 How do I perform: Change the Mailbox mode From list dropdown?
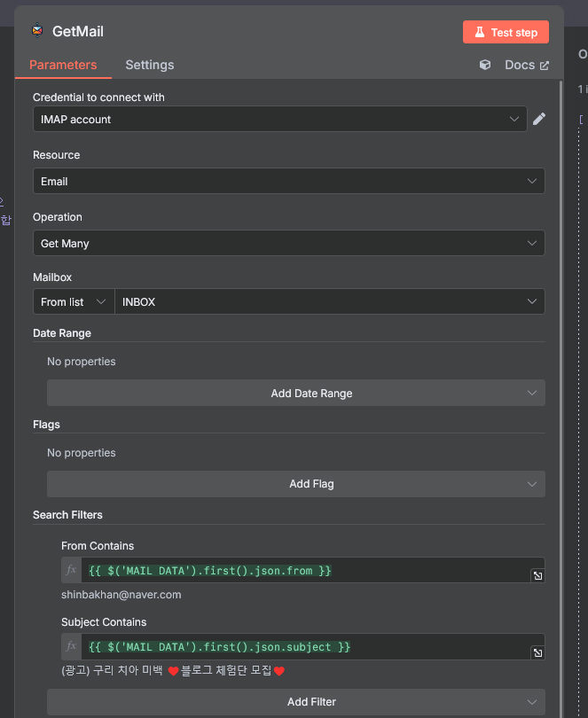[x=74, y=301]
